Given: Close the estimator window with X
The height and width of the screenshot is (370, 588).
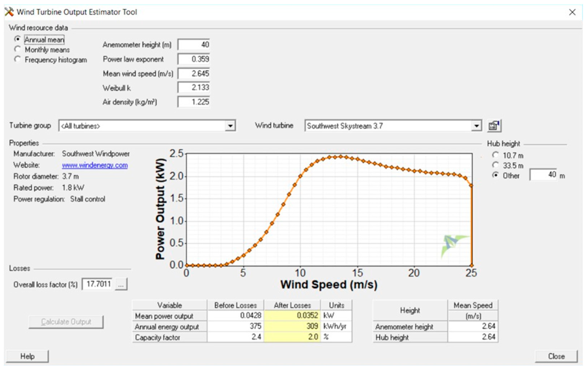Looking at the screenshot, I should coord(572,12).
